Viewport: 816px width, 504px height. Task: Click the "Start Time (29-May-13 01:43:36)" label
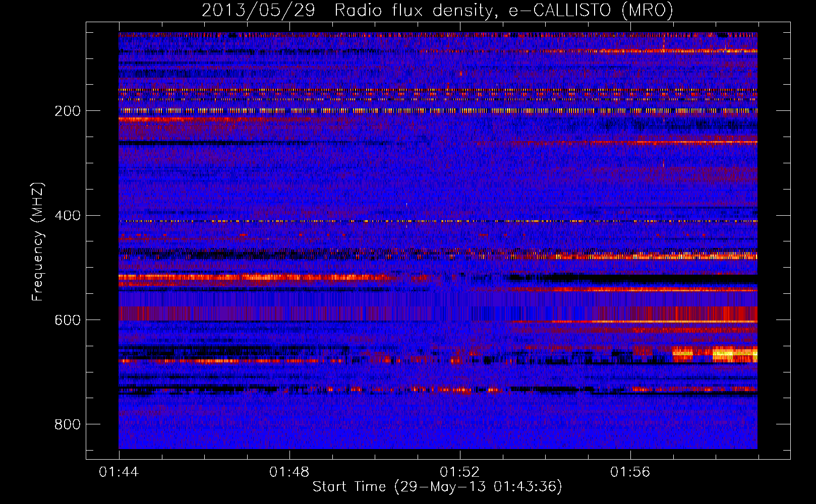click(437, 487)
